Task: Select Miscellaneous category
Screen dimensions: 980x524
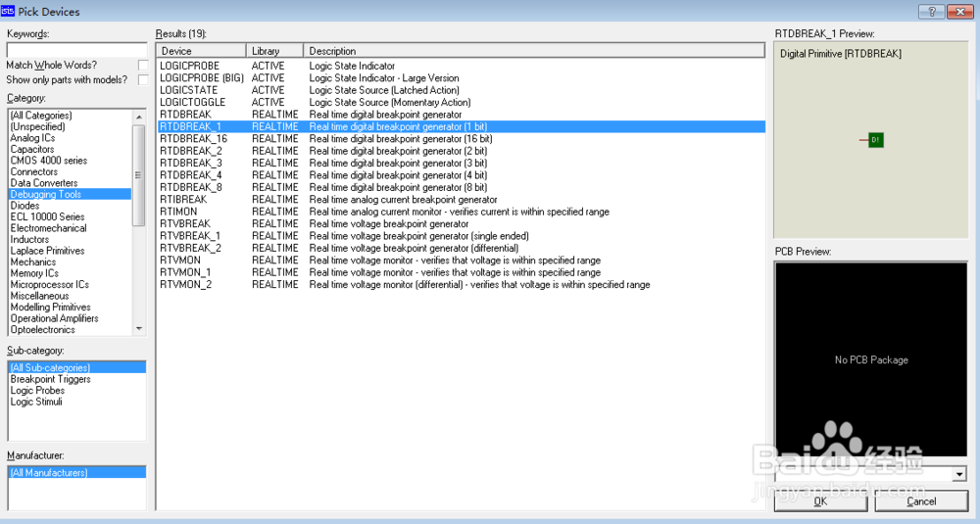Action: [70, 296]
